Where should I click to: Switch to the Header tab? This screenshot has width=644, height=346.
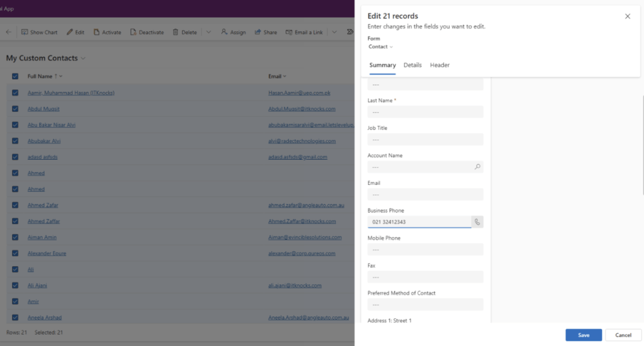pyautogui.click(x=440, y=65)
